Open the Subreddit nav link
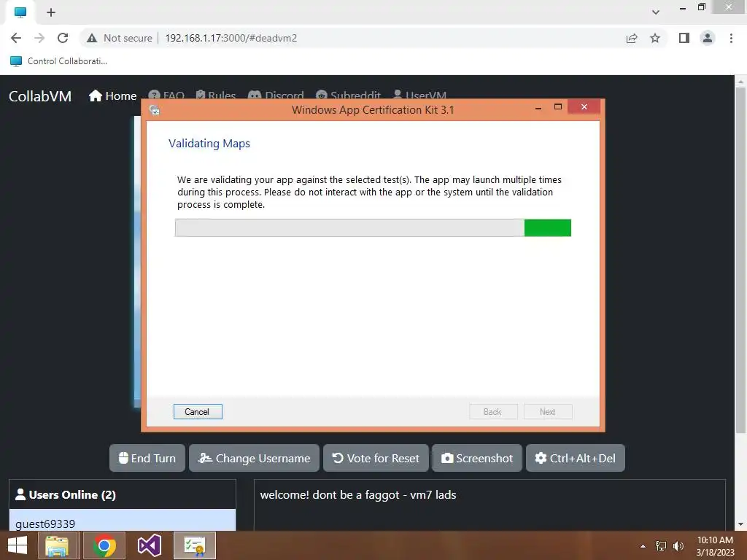 348,96
